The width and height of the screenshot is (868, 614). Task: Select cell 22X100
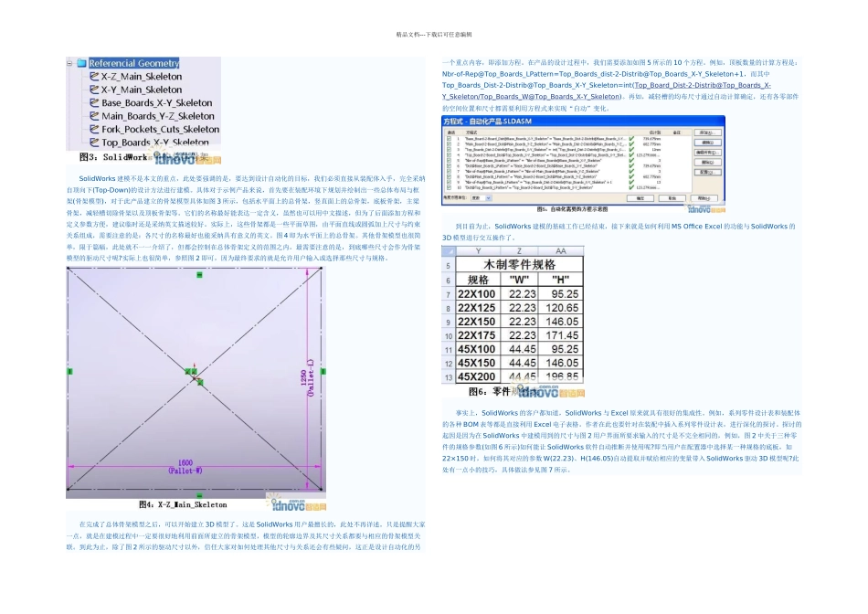coord(478,294)
